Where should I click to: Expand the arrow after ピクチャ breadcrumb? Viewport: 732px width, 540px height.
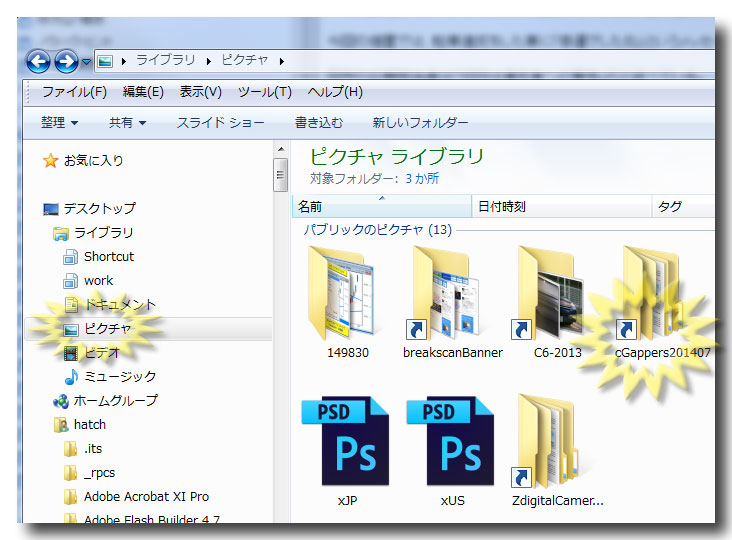click(282, 61)
